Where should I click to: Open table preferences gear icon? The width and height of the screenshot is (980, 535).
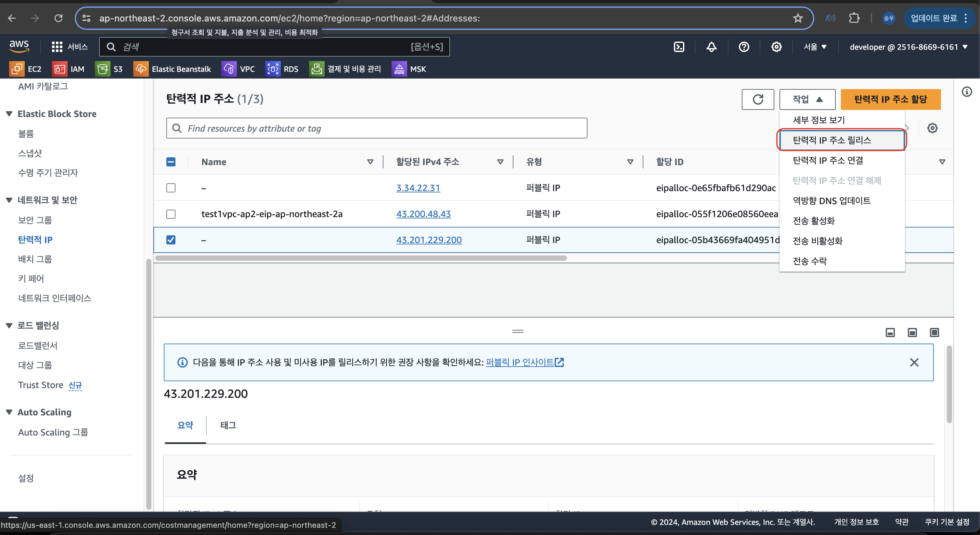[932, 128]
